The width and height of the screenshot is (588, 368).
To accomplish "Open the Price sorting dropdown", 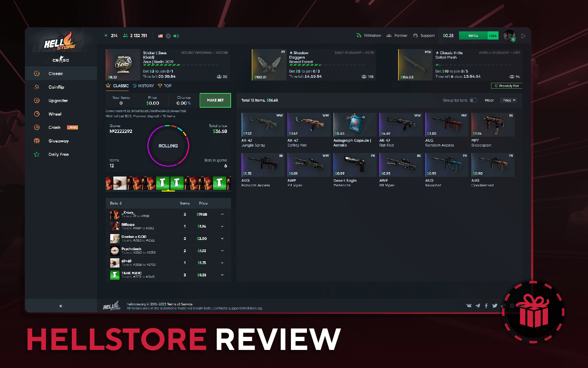I will tap(508, 100).
